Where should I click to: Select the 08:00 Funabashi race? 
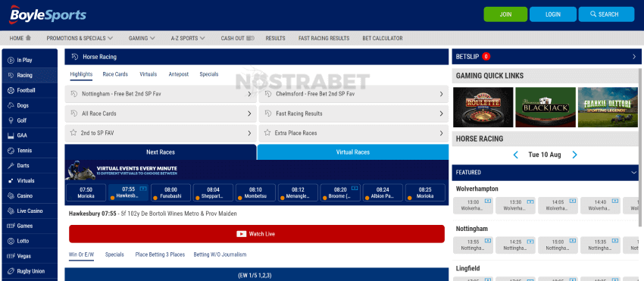(171, 192)
